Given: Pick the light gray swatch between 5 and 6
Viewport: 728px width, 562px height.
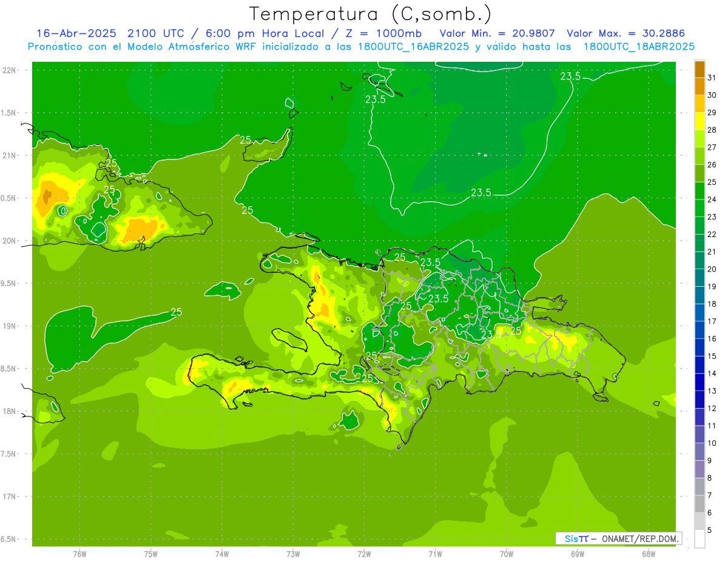Looking at the screenshot, I should coord(699,521).
